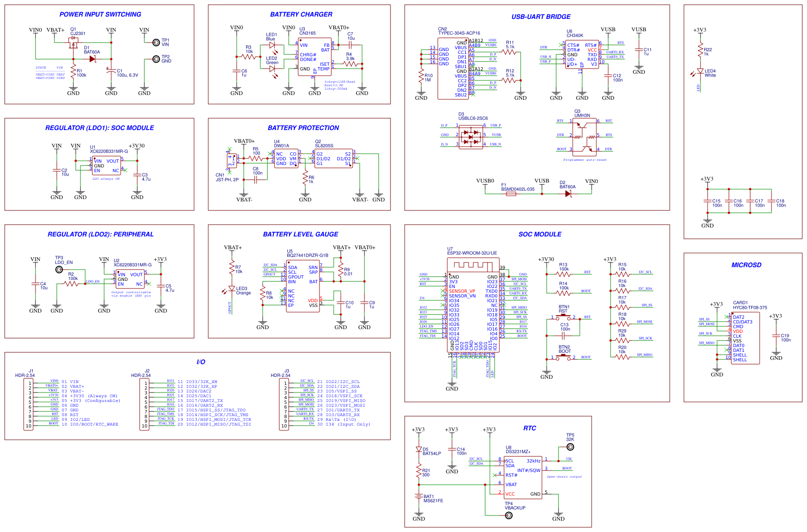Select the LED4 White LED symbol
This screenshot has height=532, width=807.
(x=701, y=70)
